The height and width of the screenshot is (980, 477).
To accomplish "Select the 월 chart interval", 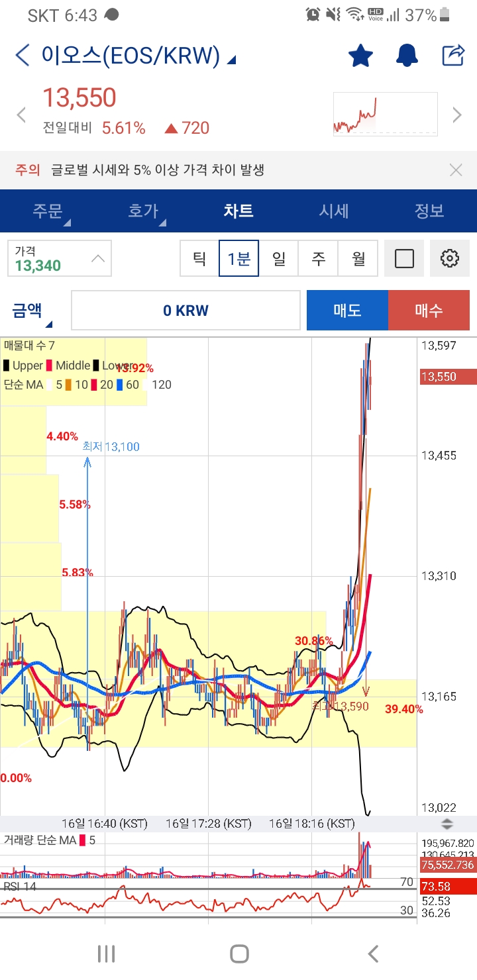I will (x=358, y=258).
